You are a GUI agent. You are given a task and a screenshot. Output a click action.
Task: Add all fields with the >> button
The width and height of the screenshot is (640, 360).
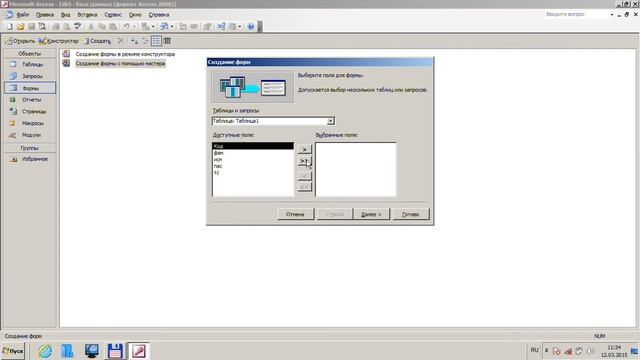[304, 162]
